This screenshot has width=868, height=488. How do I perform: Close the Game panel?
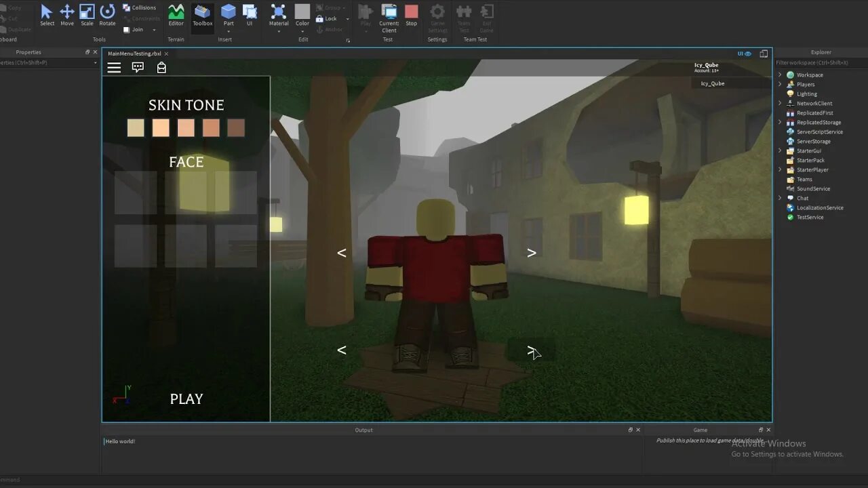pos(768,430)
